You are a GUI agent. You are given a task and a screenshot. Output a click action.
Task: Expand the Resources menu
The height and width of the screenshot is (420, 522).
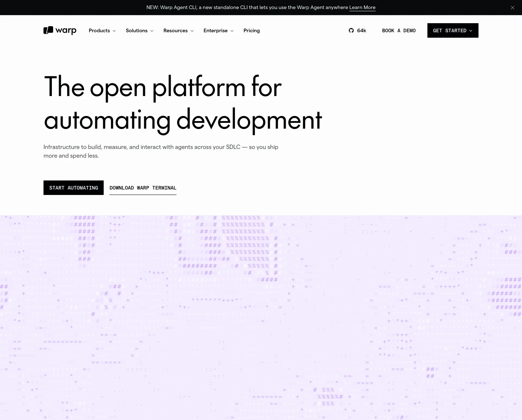click(x=178, y=30)
